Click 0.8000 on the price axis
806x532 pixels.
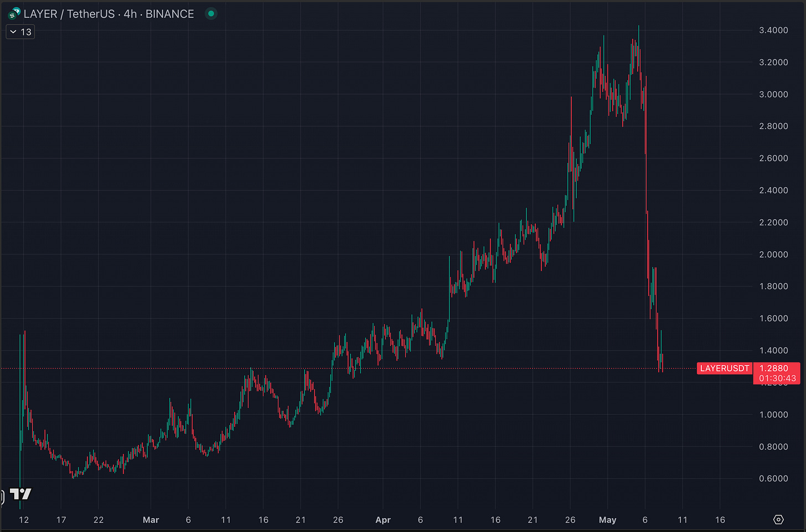click(x=773, y=447)
